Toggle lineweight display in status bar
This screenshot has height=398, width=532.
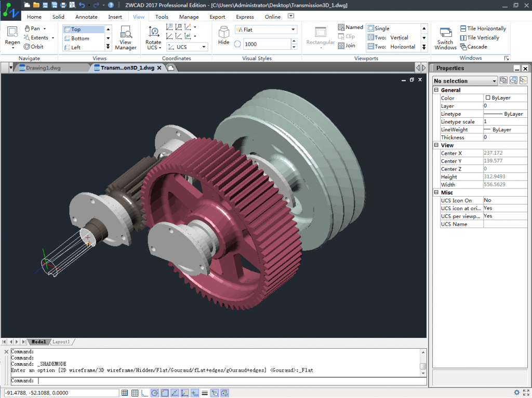tap(205, 393)
